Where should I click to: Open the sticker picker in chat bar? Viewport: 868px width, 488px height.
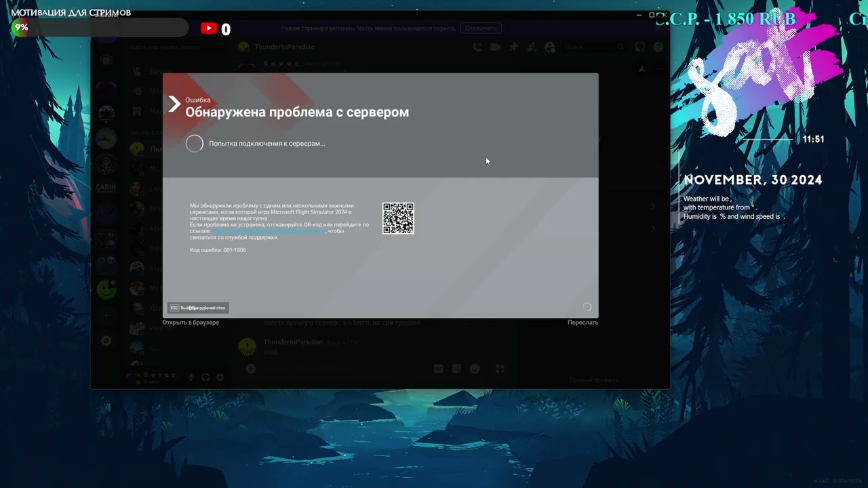[x=456, y=369]
